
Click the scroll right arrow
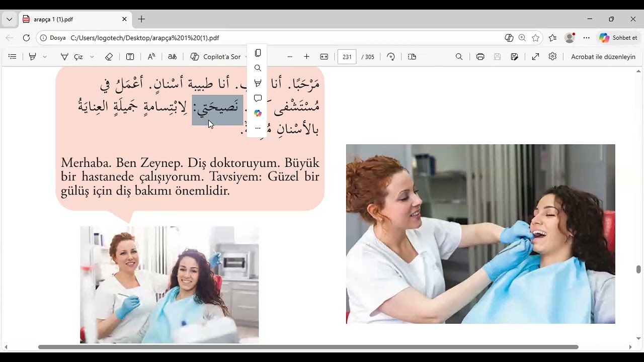click(x=630, y=347)
